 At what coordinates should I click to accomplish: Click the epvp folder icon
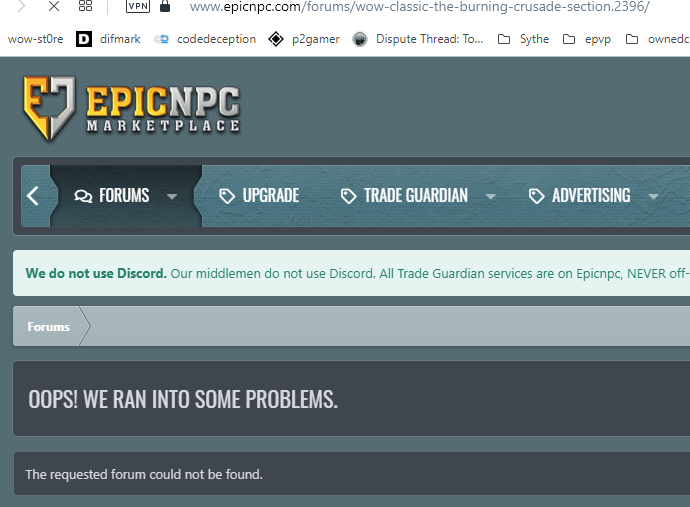tap(569, 40)
